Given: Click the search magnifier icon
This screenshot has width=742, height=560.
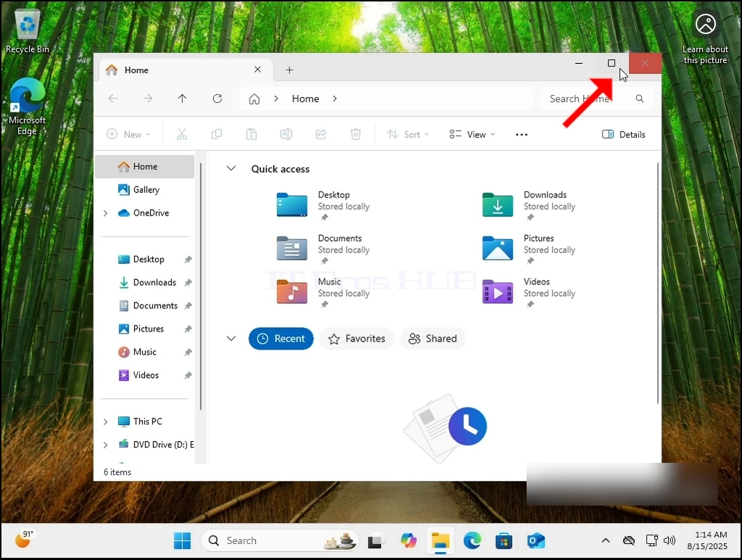Looking at the screenshot, I should [x=640, y=99].
